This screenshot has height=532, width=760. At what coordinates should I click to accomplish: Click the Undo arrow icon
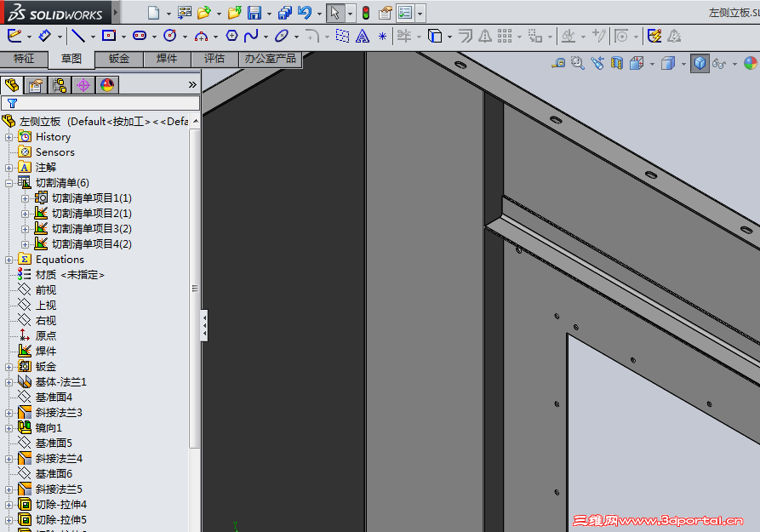pos(305,13)
